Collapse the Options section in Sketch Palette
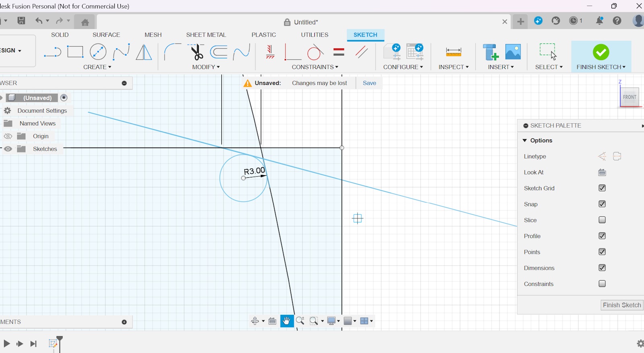 point(525,140)
